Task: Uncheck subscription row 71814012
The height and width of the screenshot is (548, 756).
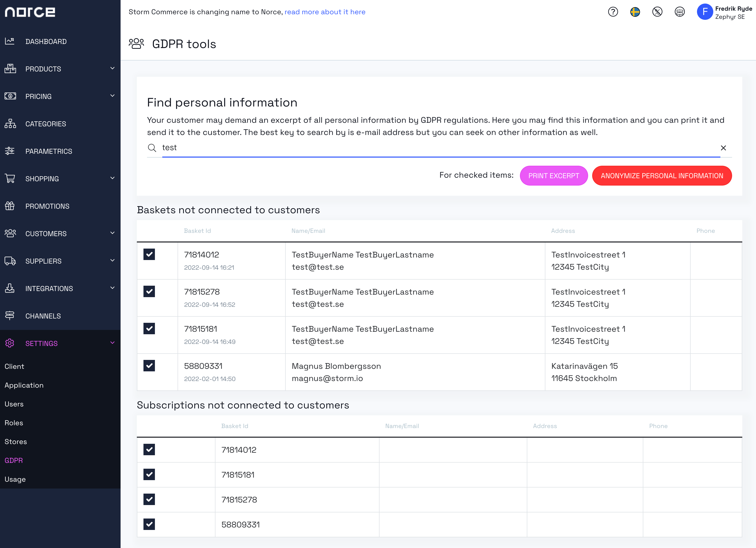Action: (149, 450)
